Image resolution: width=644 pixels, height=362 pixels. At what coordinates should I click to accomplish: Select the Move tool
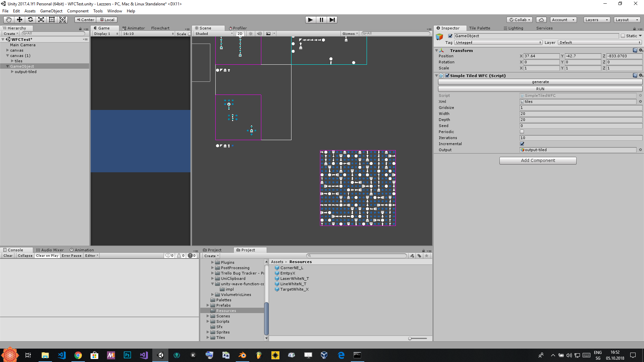click(x=19, y=20)
